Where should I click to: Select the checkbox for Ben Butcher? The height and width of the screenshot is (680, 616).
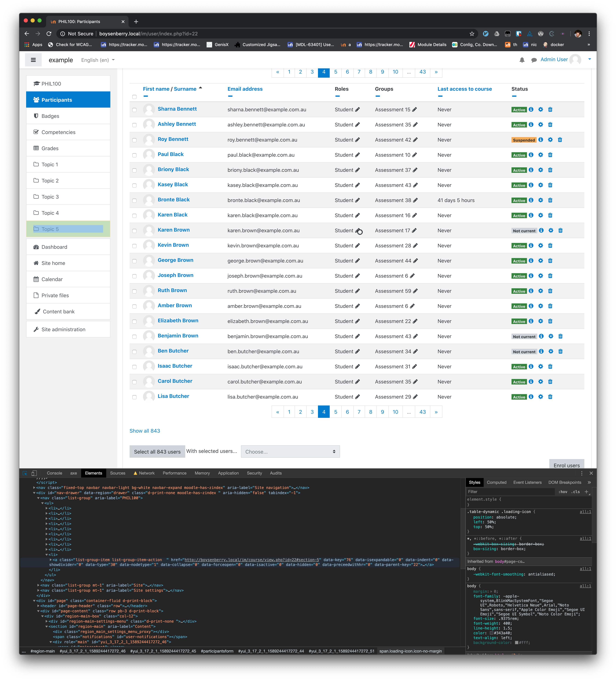pos(134,352)
